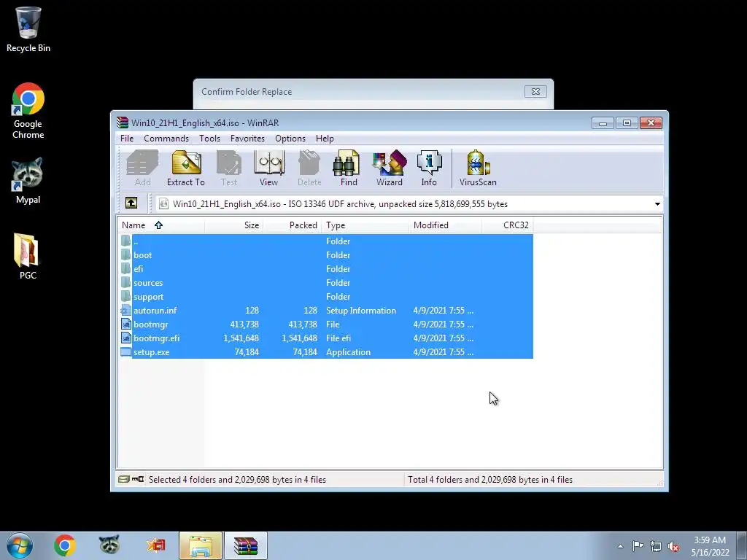Click the Action Center flag tray icon
This screenshot has width=747, height=560.
(x=638, y=546)
